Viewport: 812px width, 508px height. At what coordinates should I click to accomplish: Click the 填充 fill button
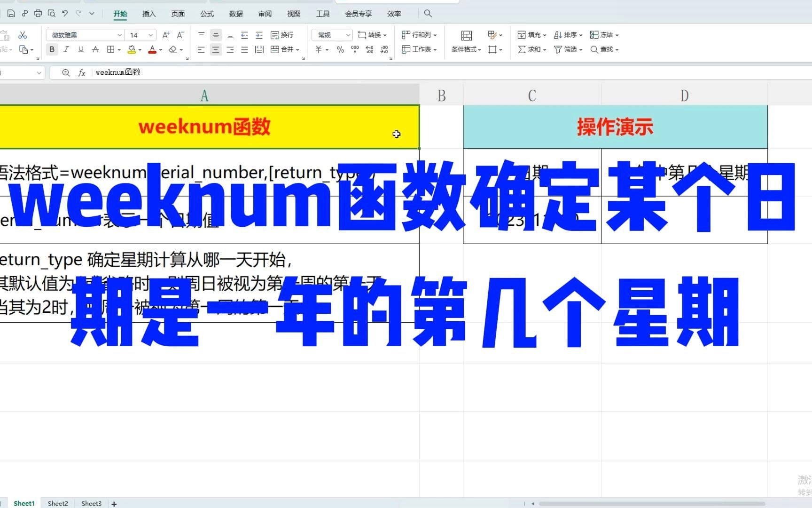531,35
